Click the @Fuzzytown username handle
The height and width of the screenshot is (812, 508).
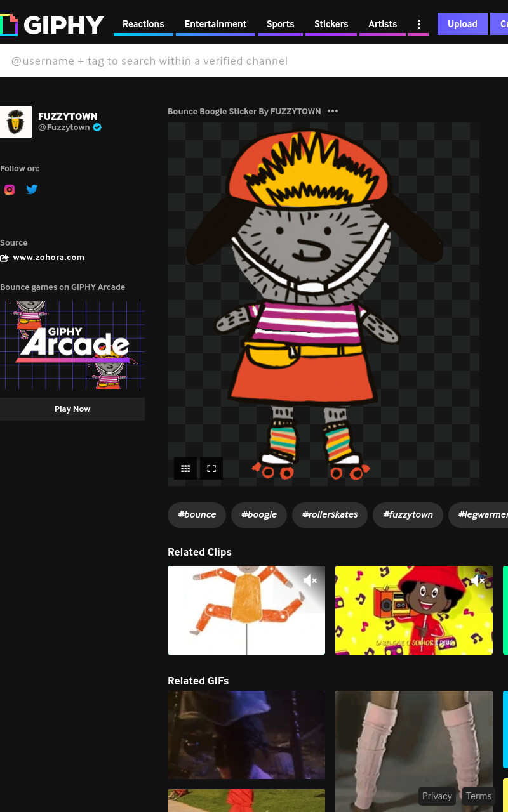(64, 128)
